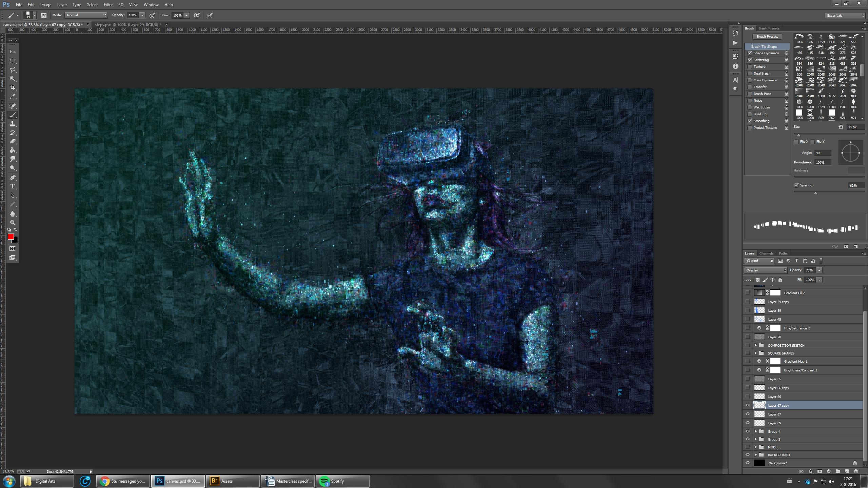Viewport: 868px width, 488px height.
Task: Open the Overlay blend mode dropdown
Action: click(766, 270)
